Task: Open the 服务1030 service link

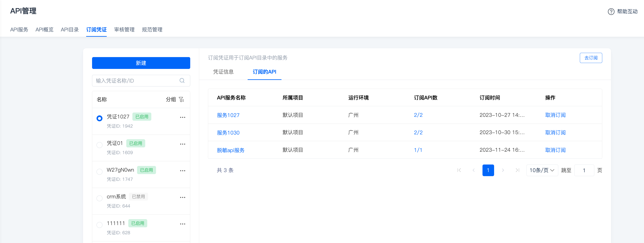Action: coord(228,133)
